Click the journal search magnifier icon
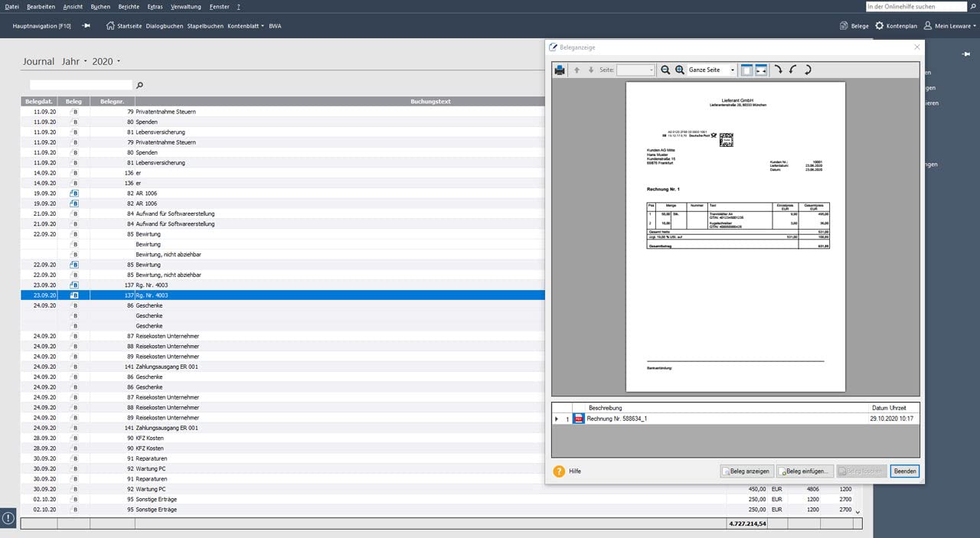The image size is (980, 538). tap(139, 85)
